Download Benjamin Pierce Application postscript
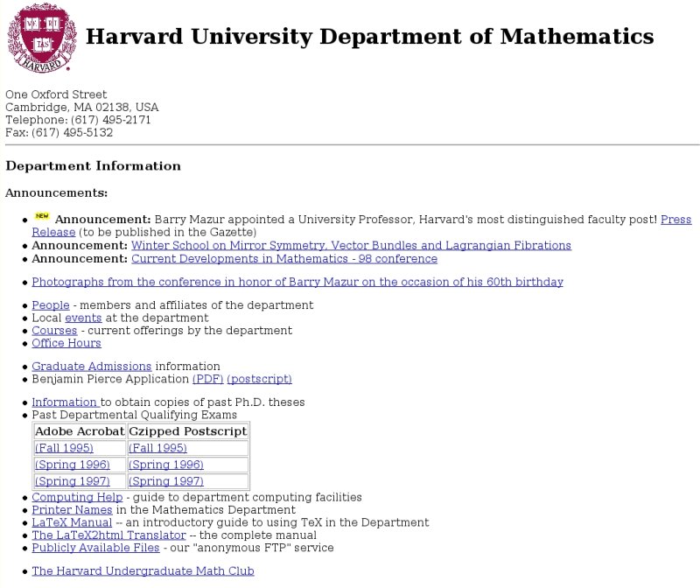The image size is (700, 588). coord(259,379)
